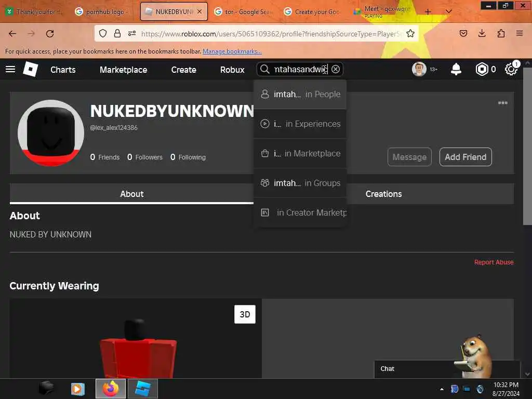Open Robux in Roblox navbar

click(x=232, y=70)
